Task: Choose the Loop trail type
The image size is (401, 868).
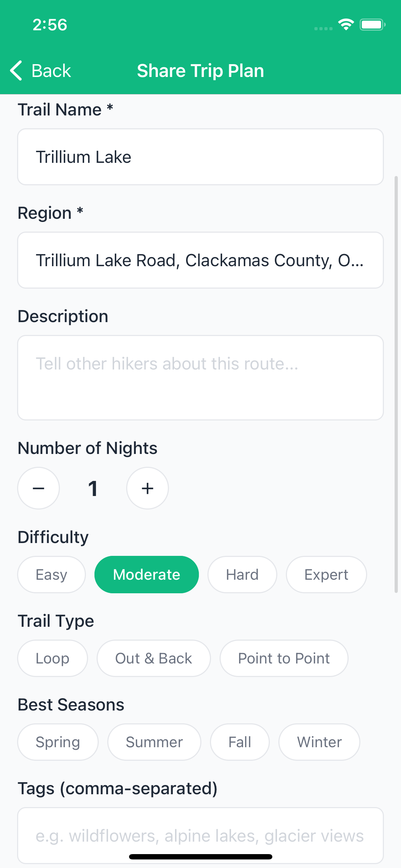Action: [x=52, y=658]
